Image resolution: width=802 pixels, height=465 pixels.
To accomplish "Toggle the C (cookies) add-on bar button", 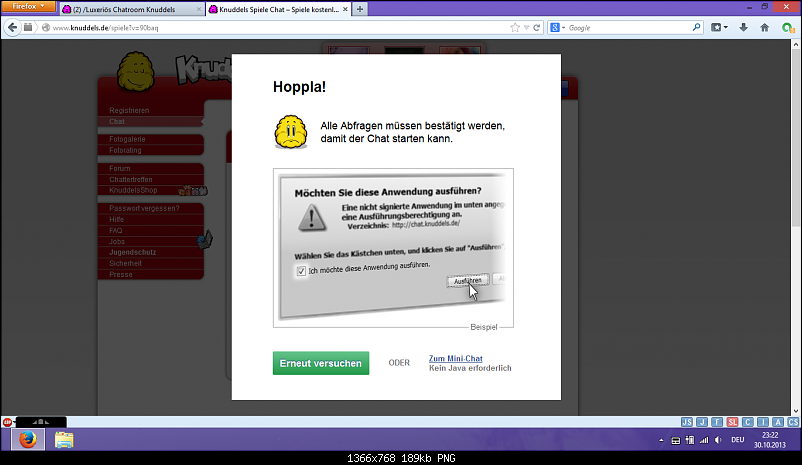I will click(747, 422).
